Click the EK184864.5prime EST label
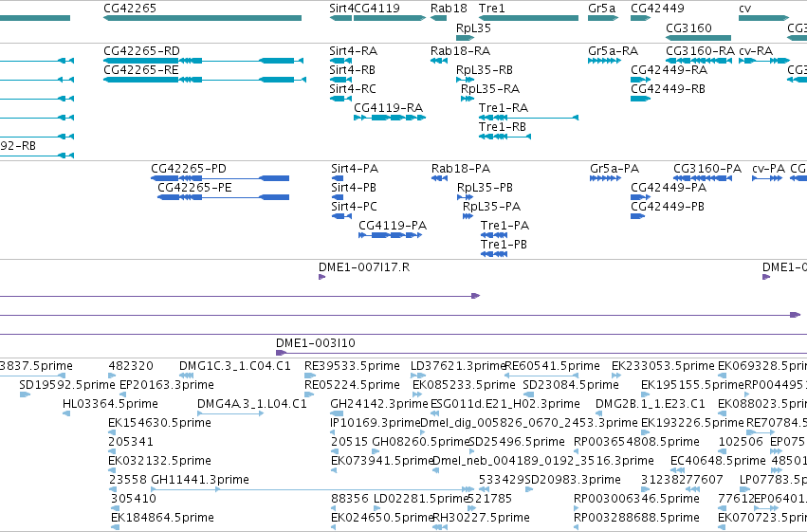The image size is (807, 532). (163, 518)
